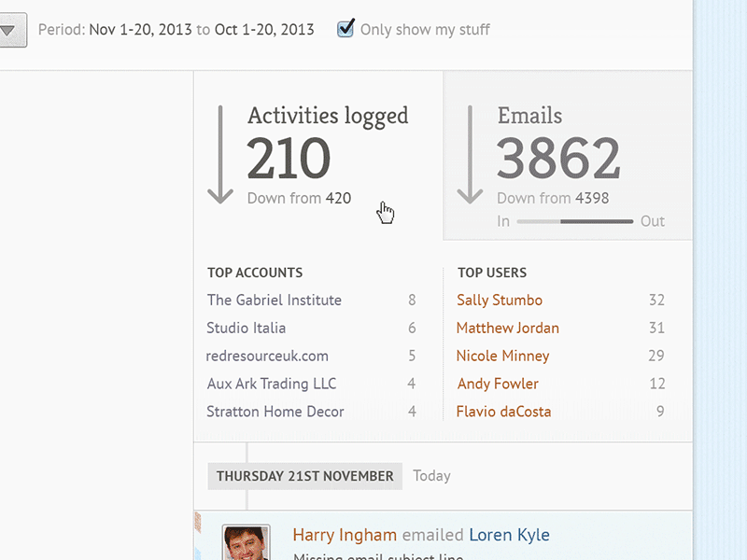The image size is (747, 560).
Task: Click the 'Today' label beside the date
Action: click(431, 476)
